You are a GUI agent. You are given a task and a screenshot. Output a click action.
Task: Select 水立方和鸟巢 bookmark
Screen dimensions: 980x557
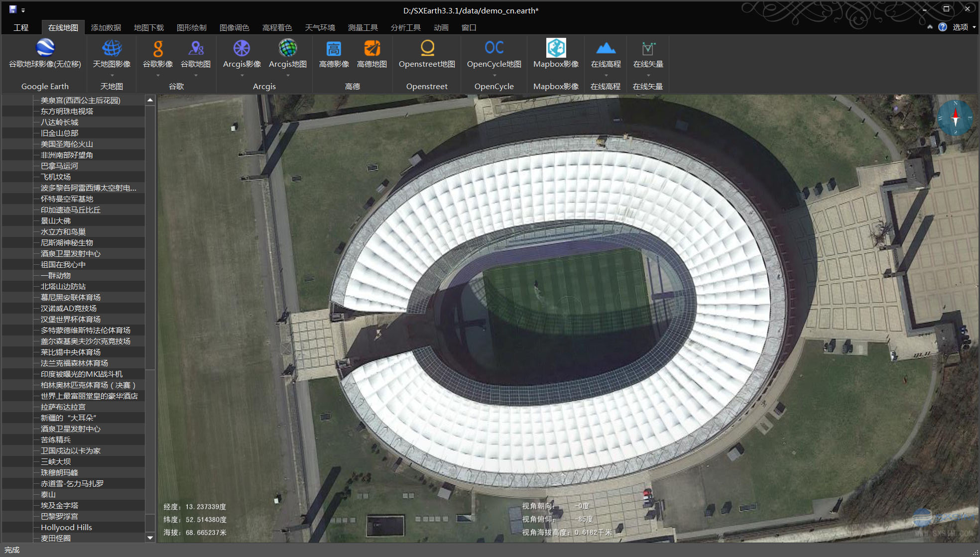coord(63,231)
